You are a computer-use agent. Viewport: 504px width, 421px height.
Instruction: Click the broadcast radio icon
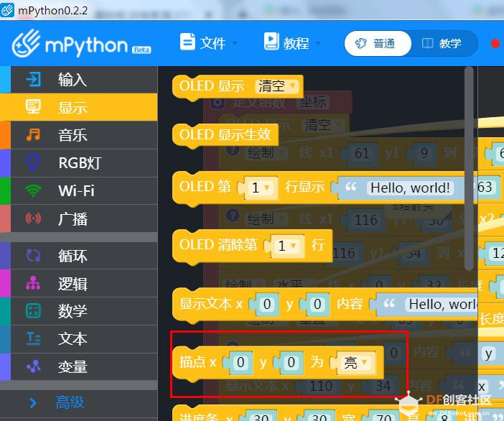pos(33,218)
